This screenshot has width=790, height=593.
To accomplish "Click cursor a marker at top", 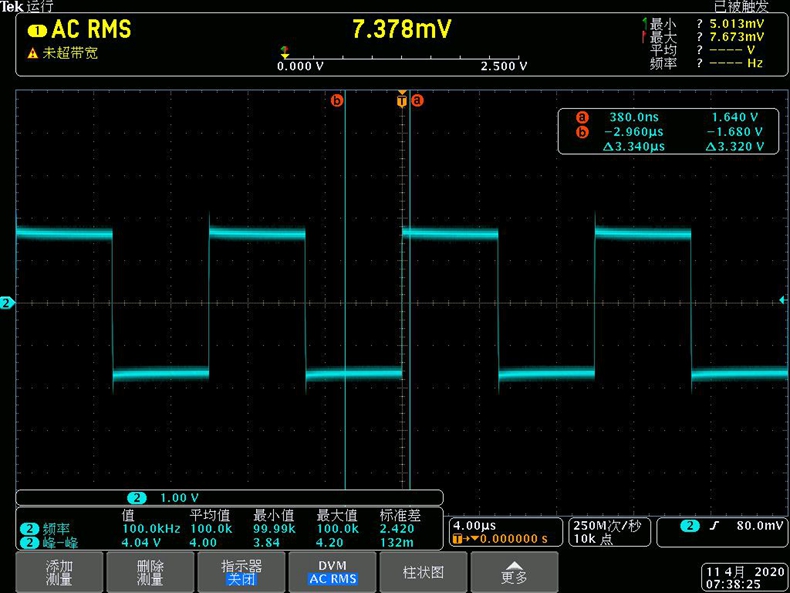I will pos(418,100).
